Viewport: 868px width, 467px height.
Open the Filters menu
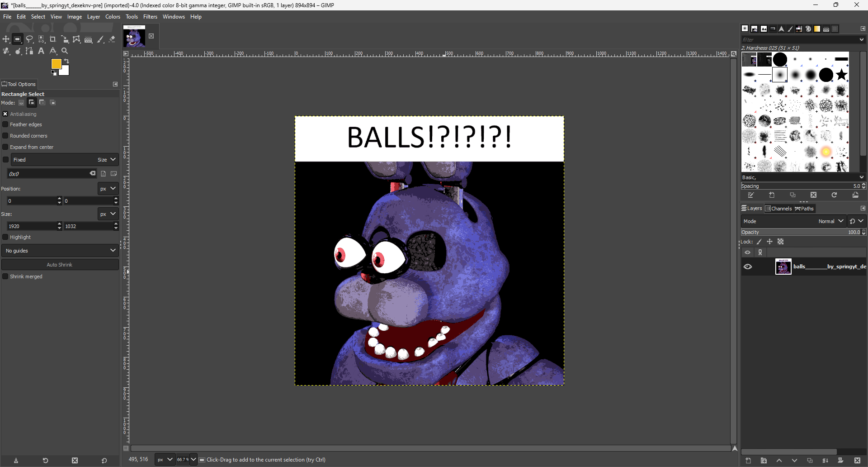click(151, 17)
